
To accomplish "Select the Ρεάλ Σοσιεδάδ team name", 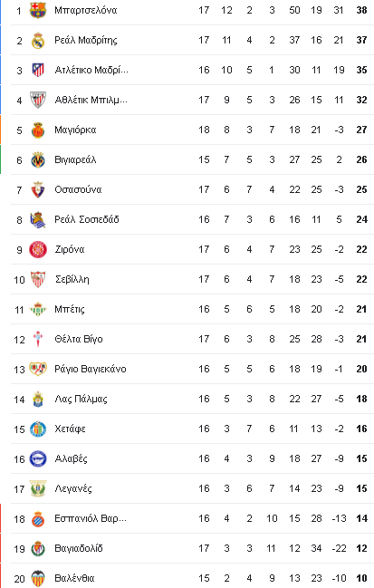I will point(87,220).
